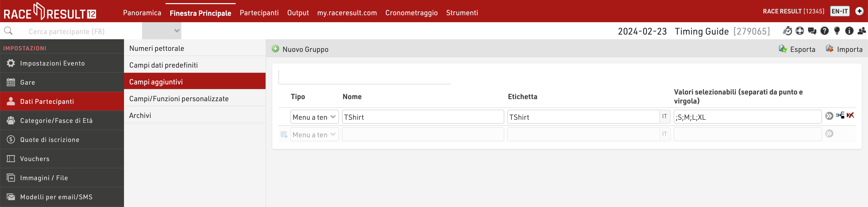Click the lightbulb tips icon
868x207 pixels.
[837, 31]
